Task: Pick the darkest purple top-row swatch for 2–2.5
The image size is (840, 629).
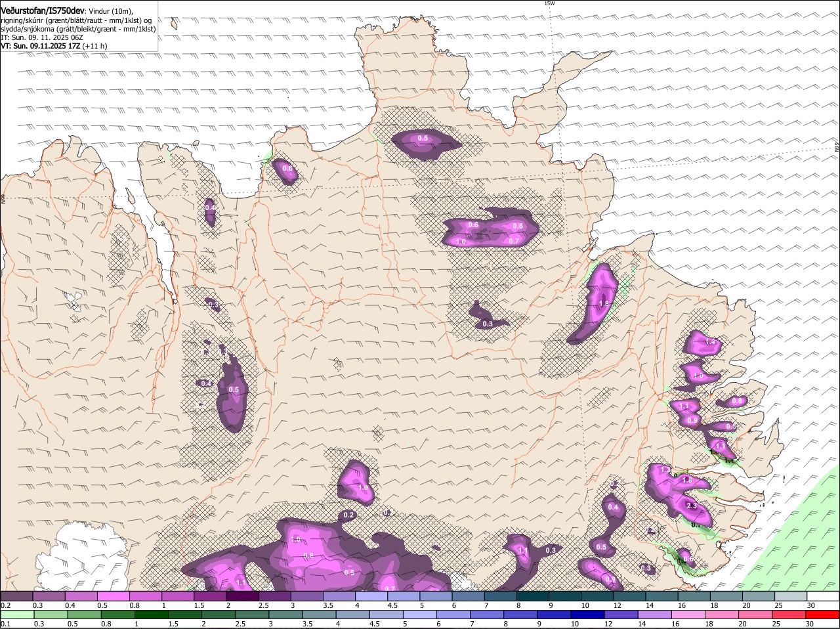Action: 242,596
